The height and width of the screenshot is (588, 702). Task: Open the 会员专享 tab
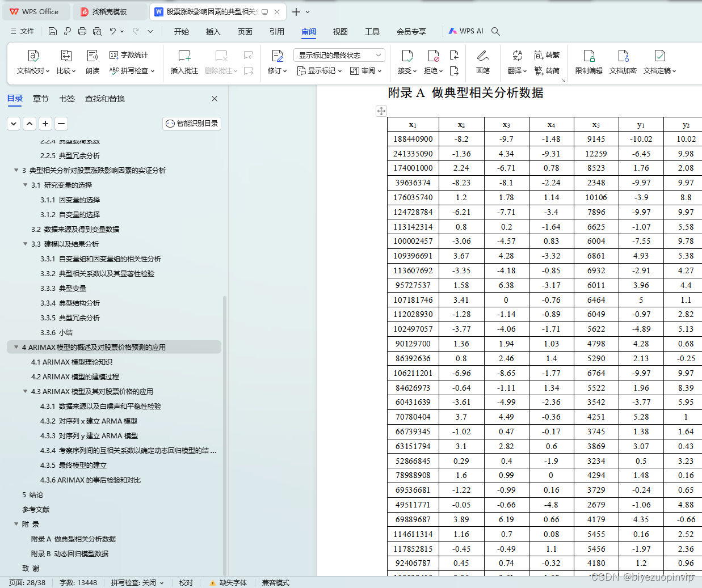pos(411,32)
